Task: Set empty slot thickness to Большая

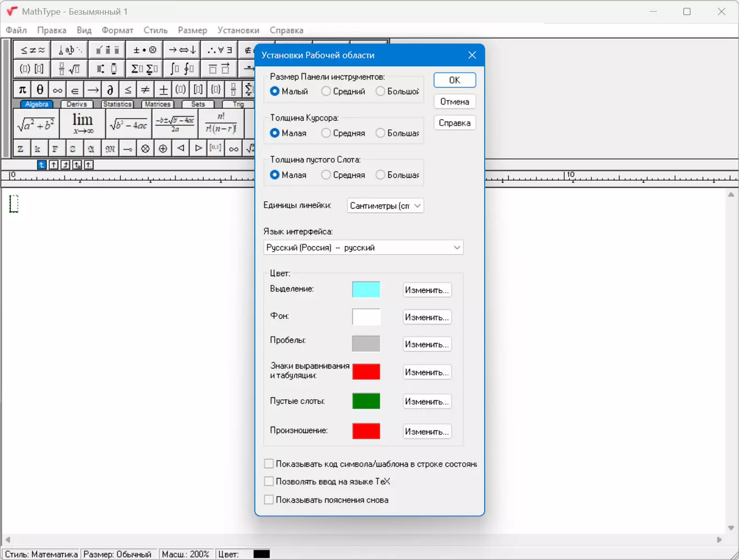Action: [397, 175]
